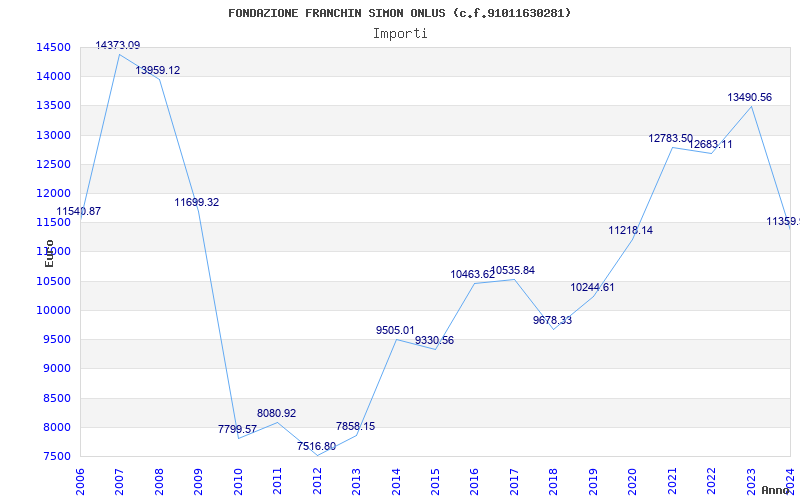Viewport: 800px width, 500px height.
Task: Click x-axis year 2022
Action: 711,481
